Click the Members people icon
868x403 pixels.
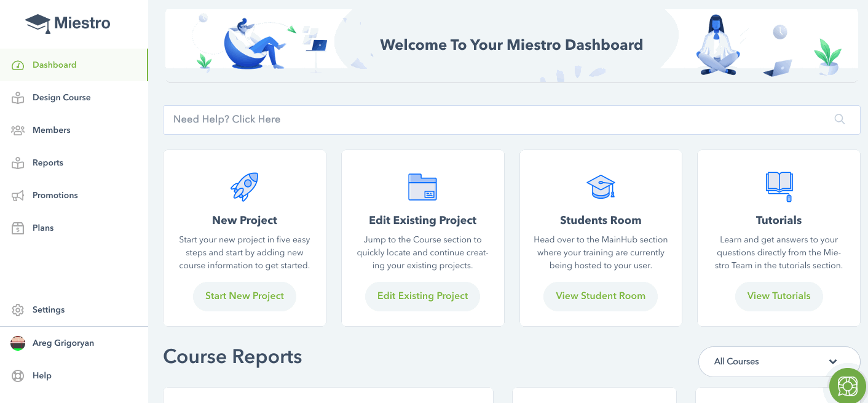point(18,130)
